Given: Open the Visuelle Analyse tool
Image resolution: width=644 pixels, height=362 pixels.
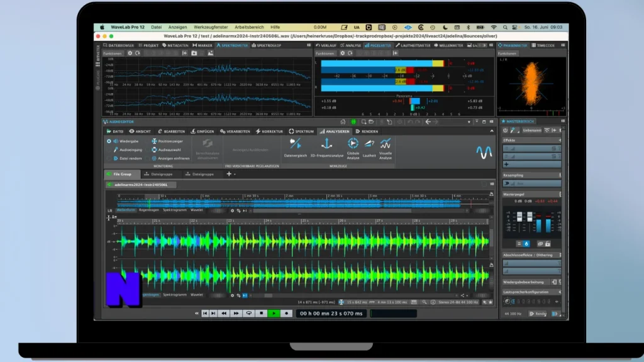Looking at the screenshot, I should tap(386, 148).
